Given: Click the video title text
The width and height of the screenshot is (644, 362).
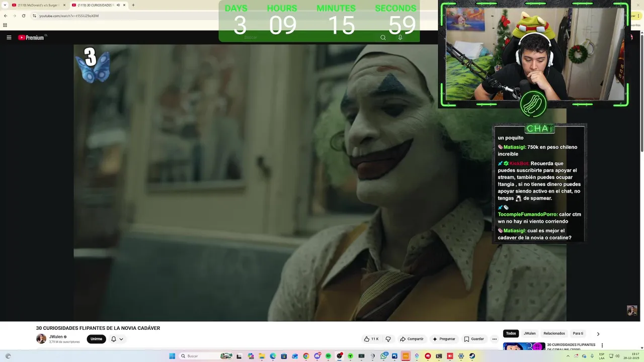Looking at the screenshot, I should 98,328.
